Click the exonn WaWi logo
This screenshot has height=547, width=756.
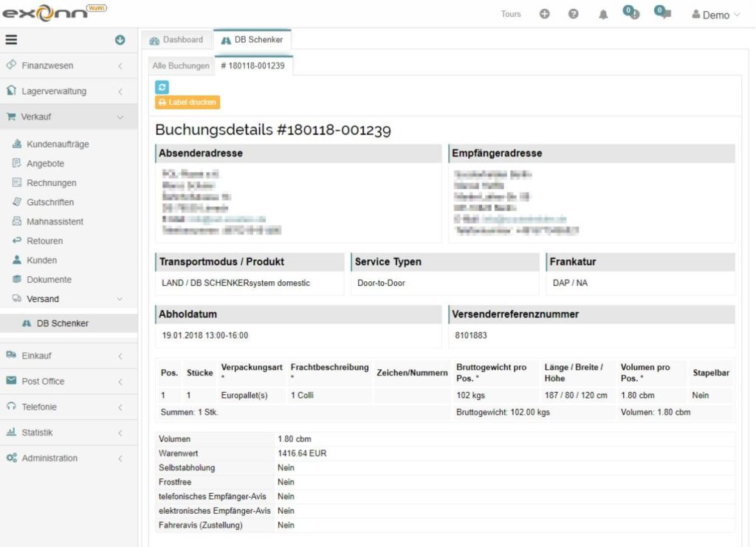pyautogui.click(x=54, y=13)
